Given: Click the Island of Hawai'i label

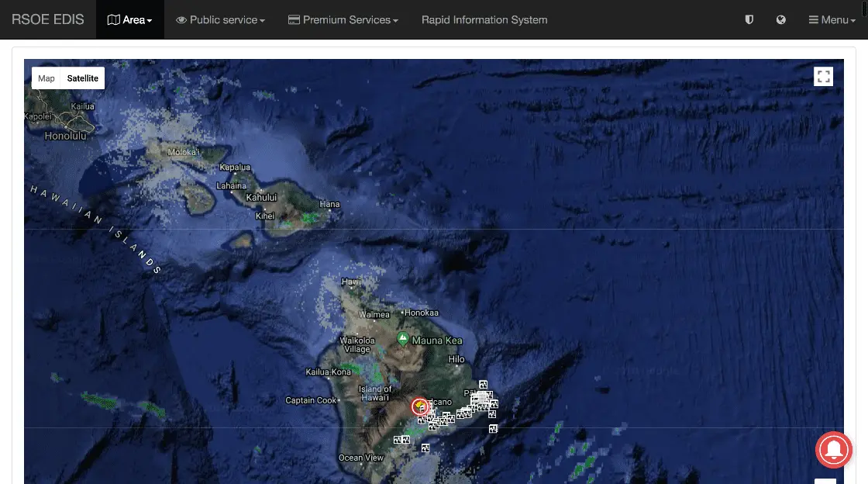Looking at the screenshot, I should click(375, 393).
